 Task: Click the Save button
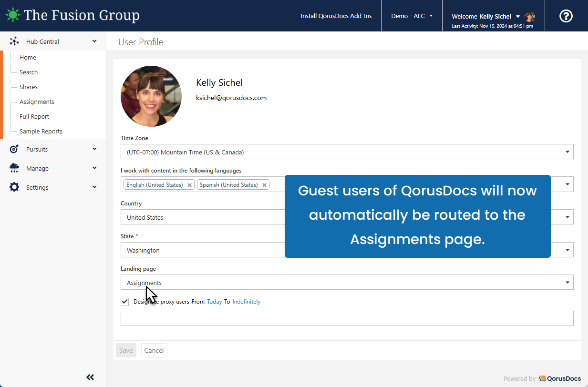pos(126,350)
